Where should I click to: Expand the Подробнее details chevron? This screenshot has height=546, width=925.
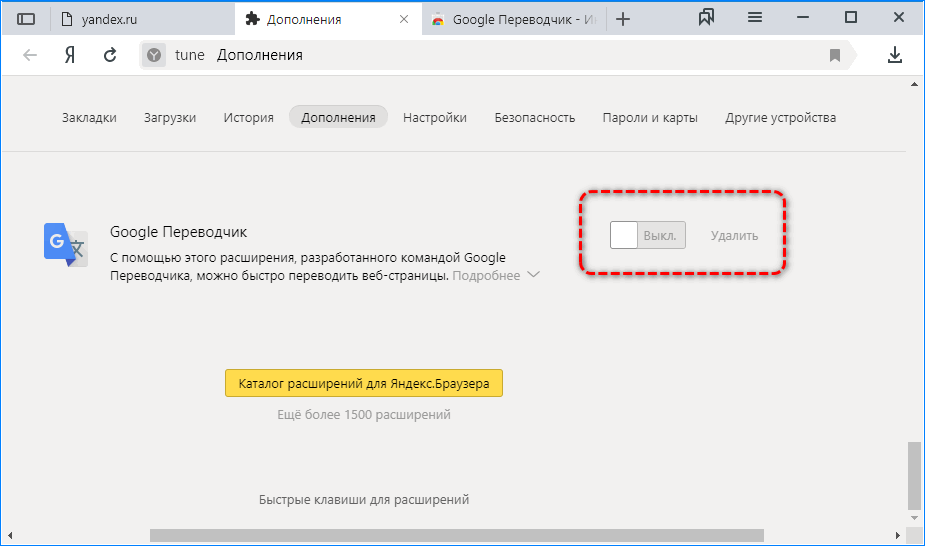click(x=533, y=275)
